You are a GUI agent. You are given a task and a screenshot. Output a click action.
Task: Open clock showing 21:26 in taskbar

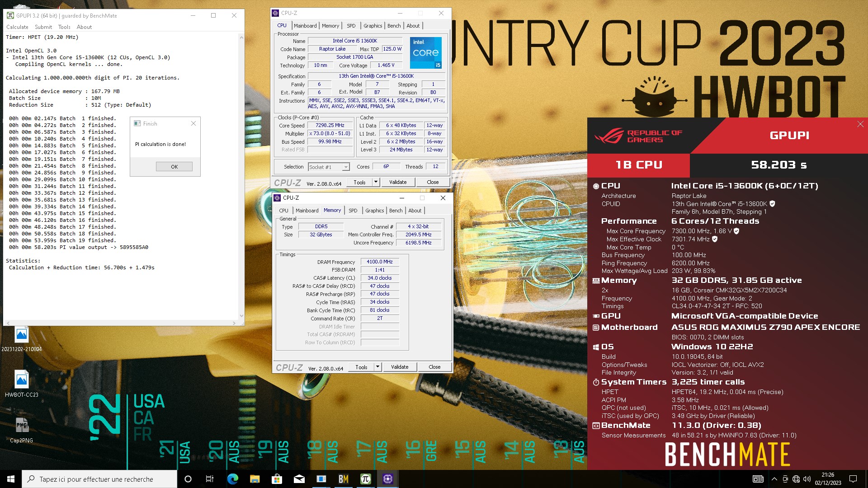click(x=828, y=479)
